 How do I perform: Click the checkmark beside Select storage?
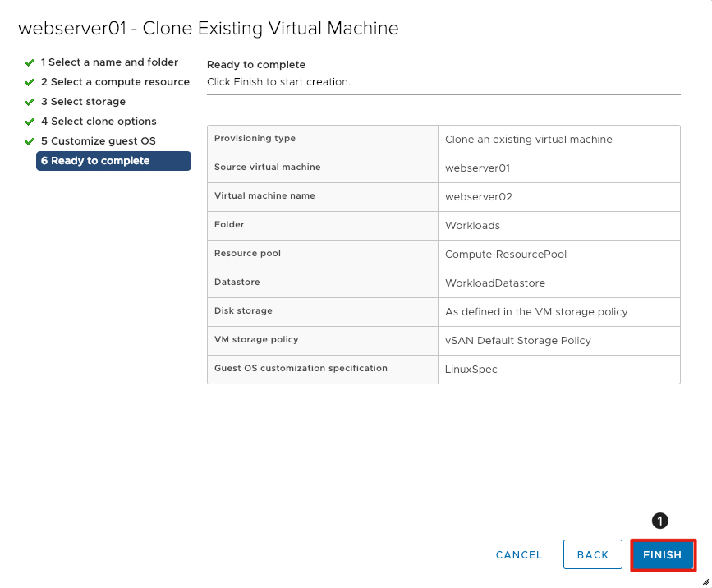(x=30, y=102)
